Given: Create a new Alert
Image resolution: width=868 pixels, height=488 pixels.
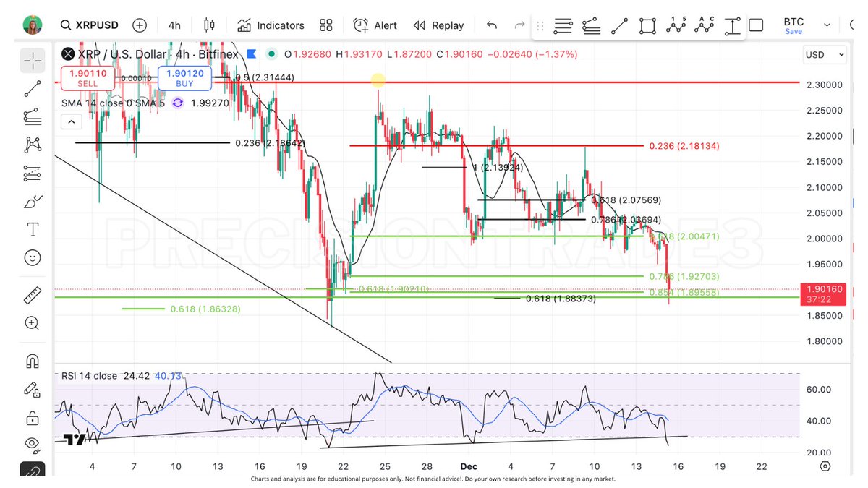Looking at the screenshot, I should coord(375,25).
